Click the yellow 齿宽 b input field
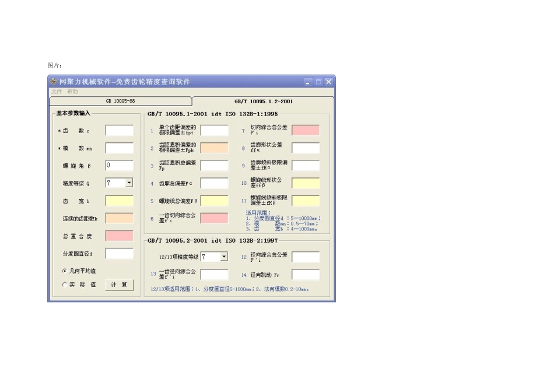Viewport: 554px width, 392px height. click(120, 201)
